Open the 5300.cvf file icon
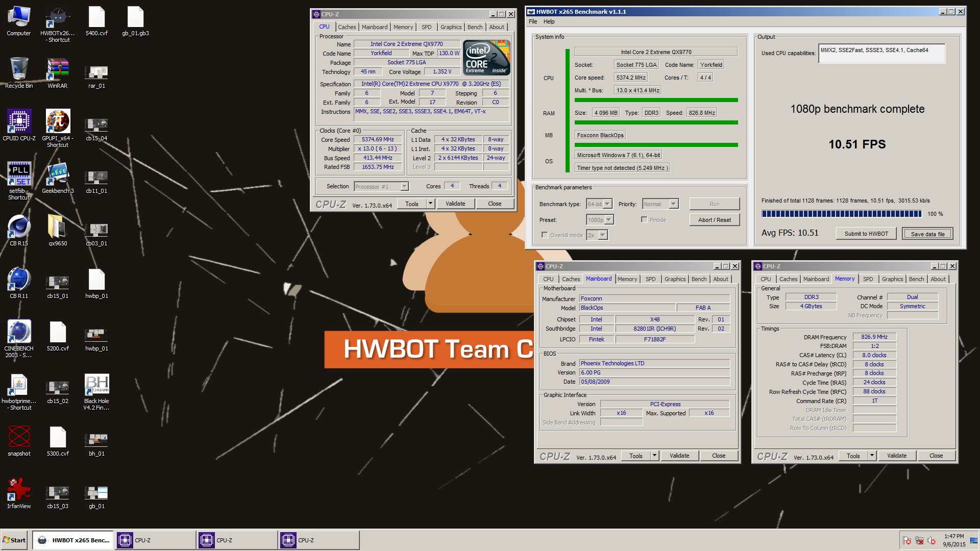 point(58,441)
